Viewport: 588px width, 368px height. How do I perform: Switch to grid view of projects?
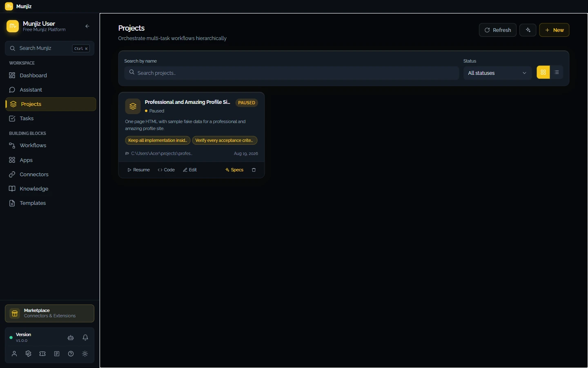543,72
